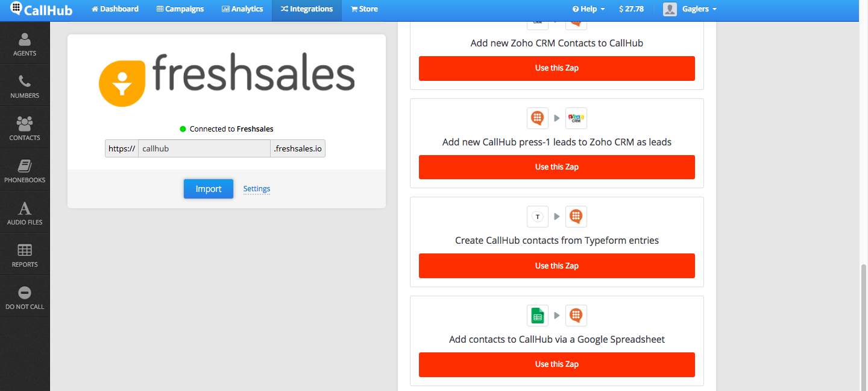Use the Zoho CRM Contacts zap
This screenshot has width=868, height=391.
point(557,68)
